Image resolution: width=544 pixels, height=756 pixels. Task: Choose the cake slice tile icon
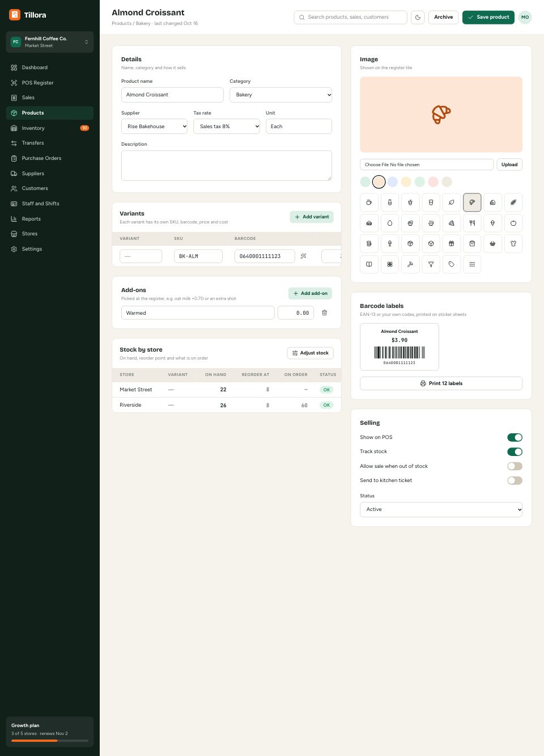tap(492, 202)
